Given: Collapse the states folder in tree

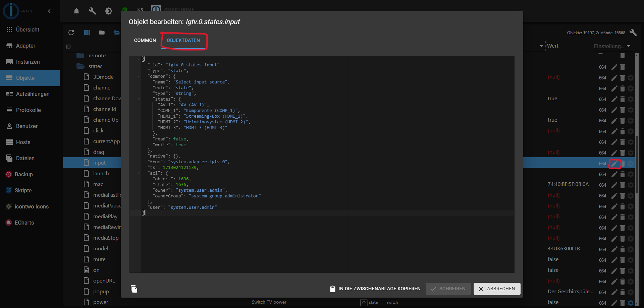Looking at the screenshot, I should click(x=80, y=66).
